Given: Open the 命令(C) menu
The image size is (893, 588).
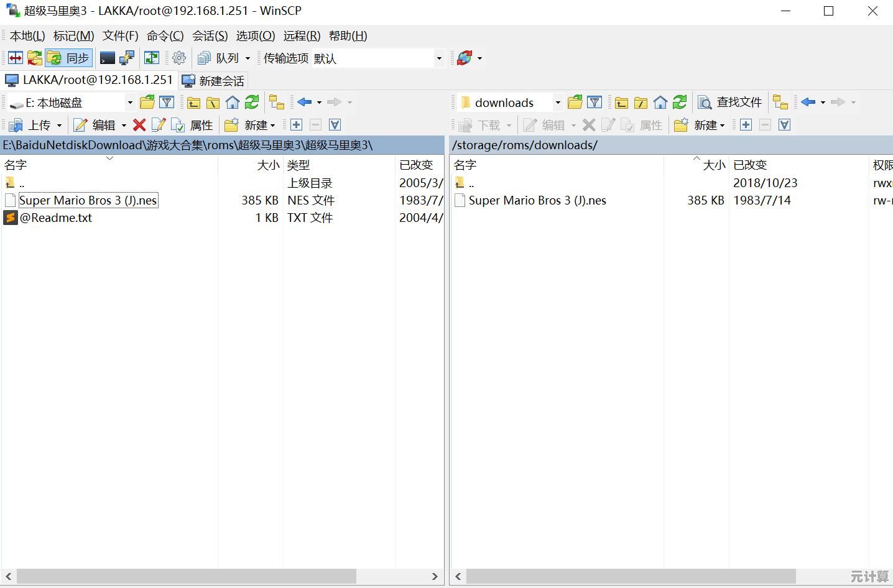Looking at the screenshot, I should pyautogui.click(x=165, y=36).
